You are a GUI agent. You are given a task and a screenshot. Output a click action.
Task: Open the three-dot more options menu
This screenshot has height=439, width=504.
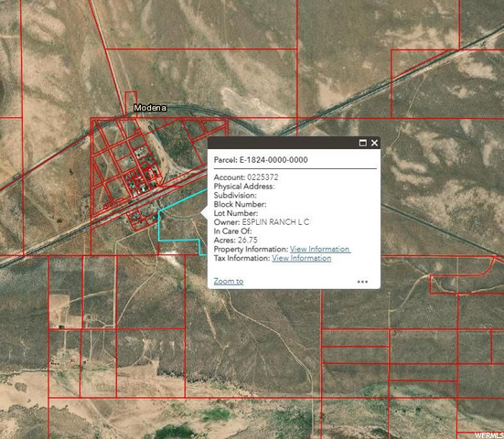pos(362,282)
